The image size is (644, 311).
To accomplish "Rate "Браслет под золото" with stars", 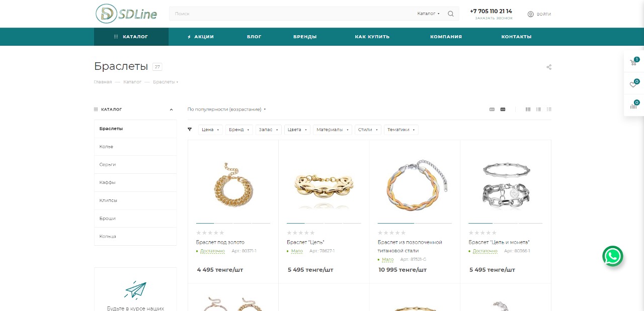I will click(x=210, y=233).
